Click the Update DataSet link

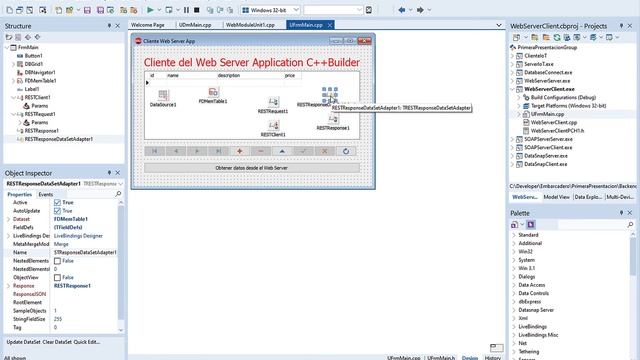[24, 342]
